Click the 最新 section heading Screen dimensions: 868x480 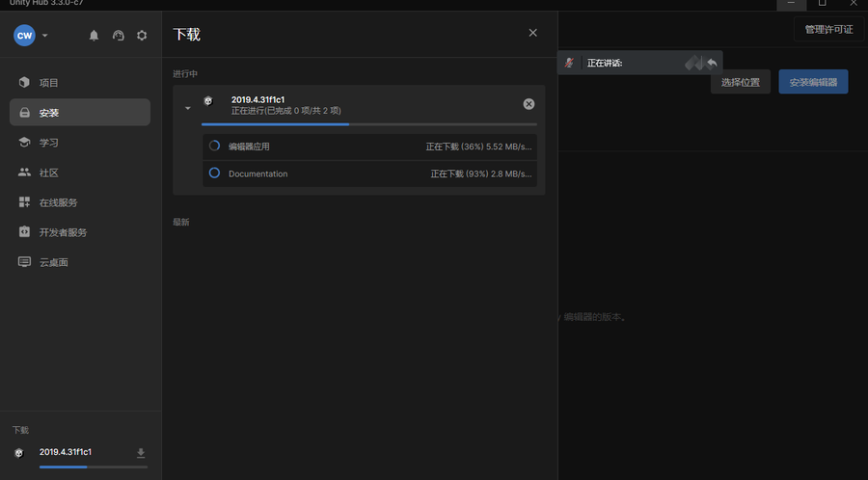pyautogui.click(x=181, y=222)
